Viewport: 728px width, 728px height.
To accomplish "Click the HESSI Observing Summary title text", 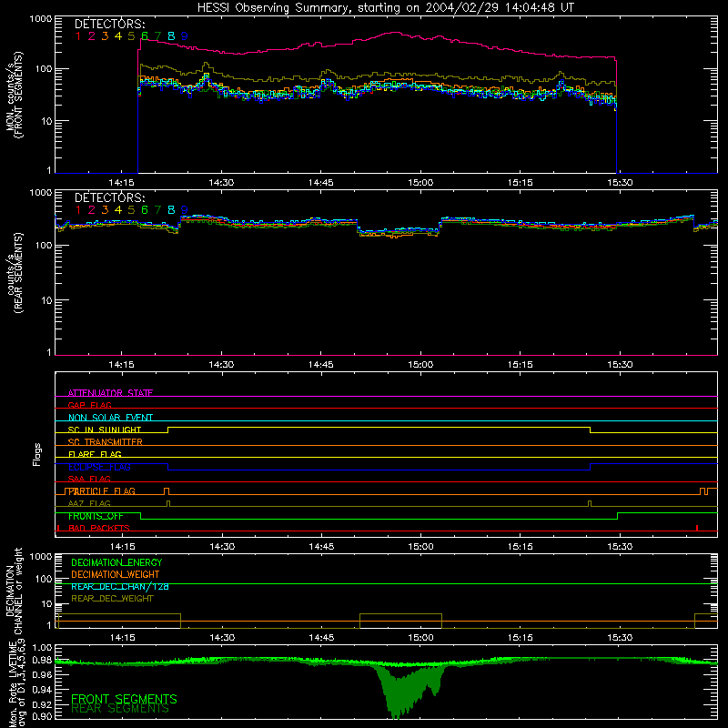I will coord(386,8).
